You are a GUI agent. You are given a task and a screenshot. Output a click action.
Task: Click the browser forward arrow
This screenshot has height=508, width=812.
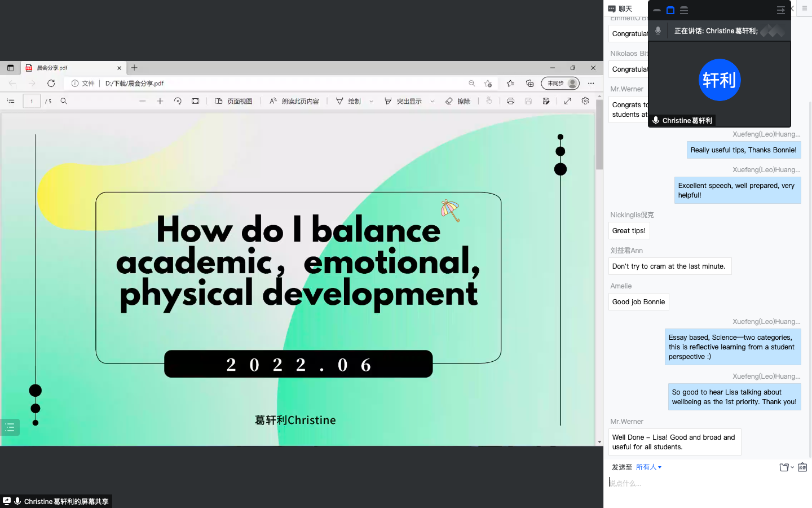32,84
